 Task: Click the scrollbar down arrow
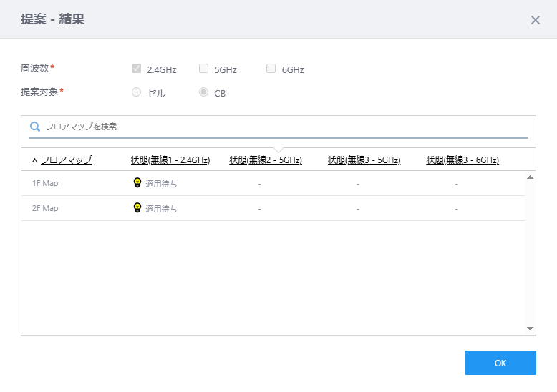(x=530, y=328)
